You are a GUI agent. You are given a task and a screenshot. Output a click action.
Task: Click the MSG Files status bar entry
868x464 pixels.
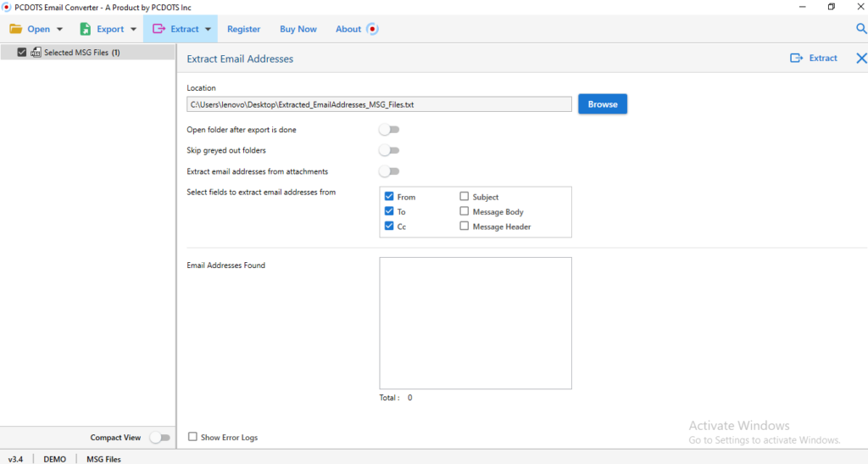pos(103,459)
